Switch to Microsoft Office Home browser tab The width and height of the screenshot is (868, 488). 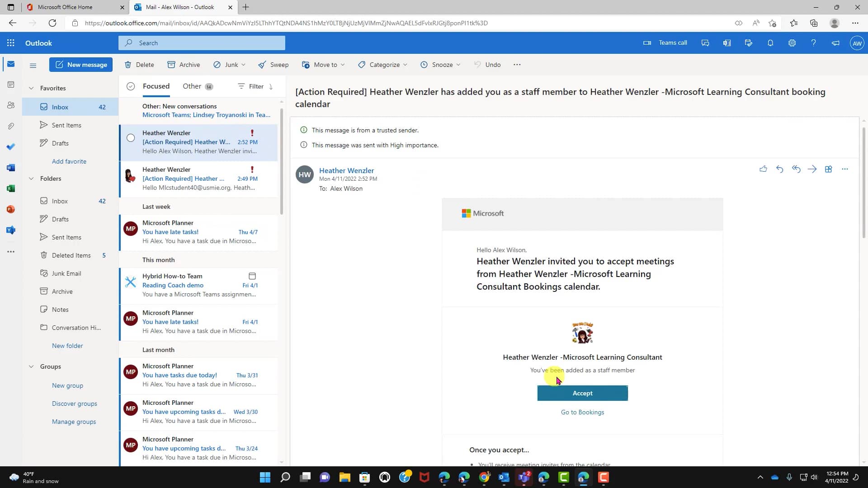[x=75, y=7]
